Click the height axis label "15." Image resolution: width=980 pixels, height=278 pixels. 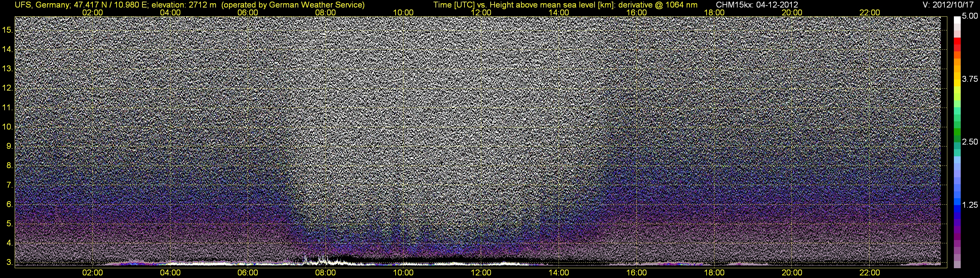click(8, 30)
